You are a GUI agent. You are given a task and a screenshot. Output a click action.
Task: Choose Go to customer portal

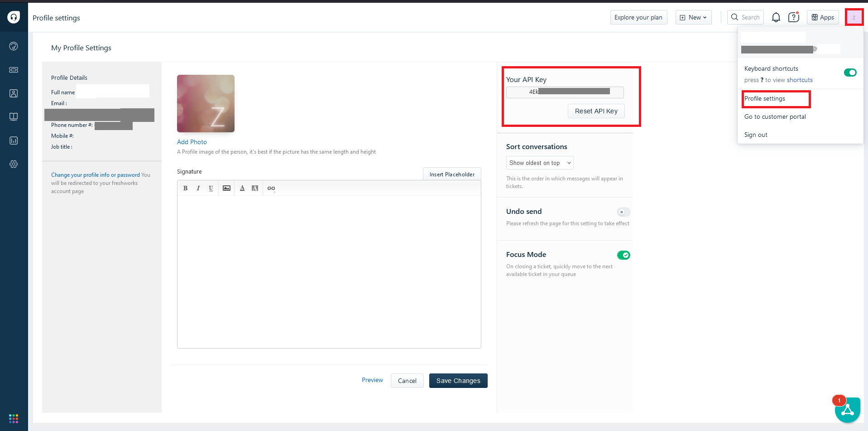click(x=775, y=116)
